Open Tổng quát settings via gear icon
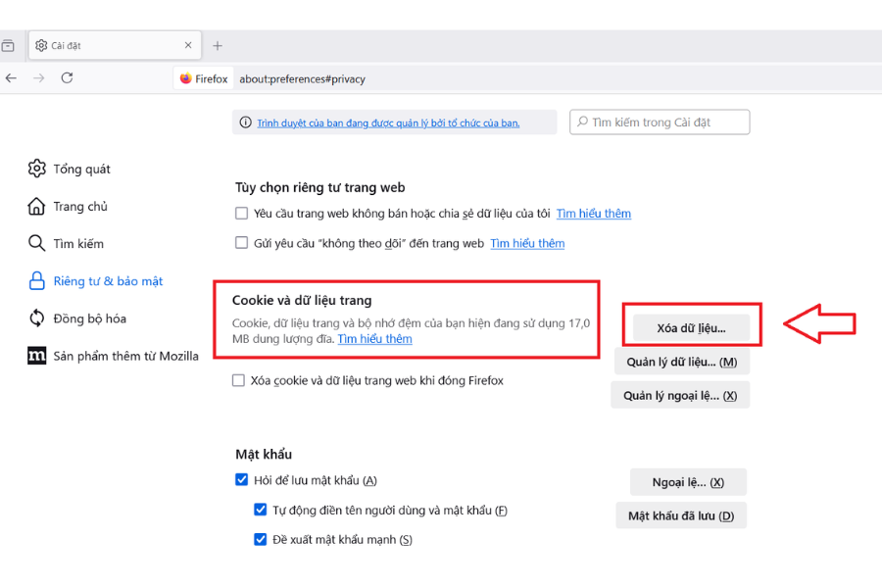Image resolution: width=882 pixels, height=588 pixels. (36, 169)
